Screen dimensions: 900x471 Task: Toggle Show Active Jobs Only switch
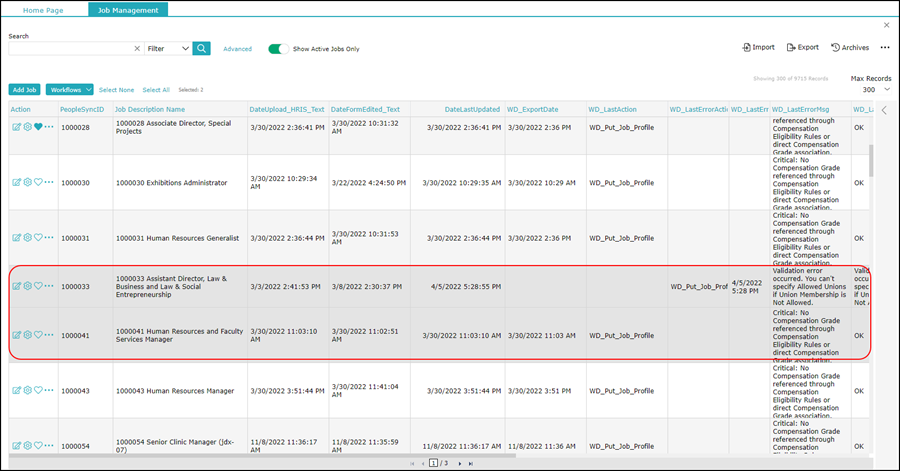pyautogui.click(x=278, y=49)
